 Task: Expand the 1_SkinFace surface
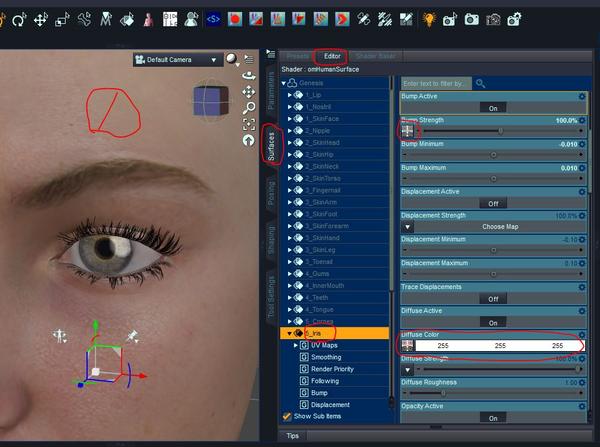pos(290,119)
